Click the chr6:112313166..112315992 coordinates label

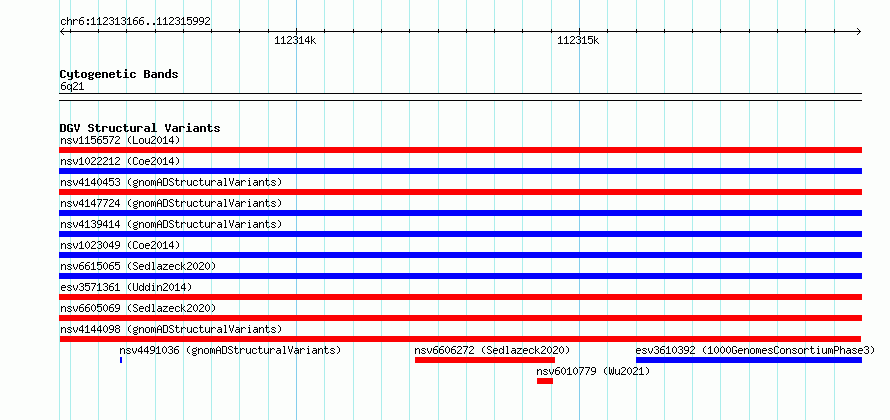coord(135,22)
